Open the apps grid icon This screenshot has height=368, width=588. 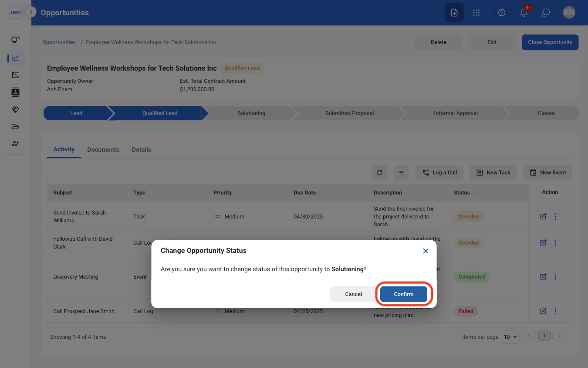[x=476, y=13]
